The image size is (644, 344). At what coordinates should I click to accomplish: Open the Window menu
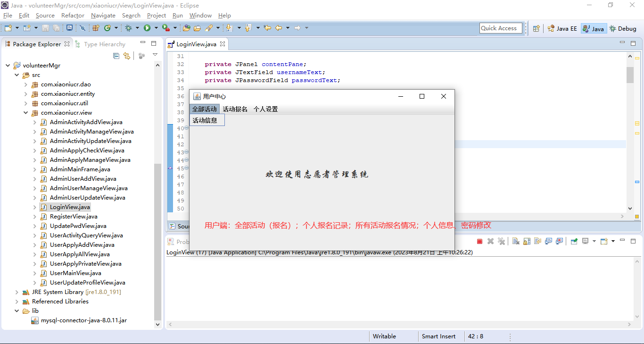tap(201, 16)
